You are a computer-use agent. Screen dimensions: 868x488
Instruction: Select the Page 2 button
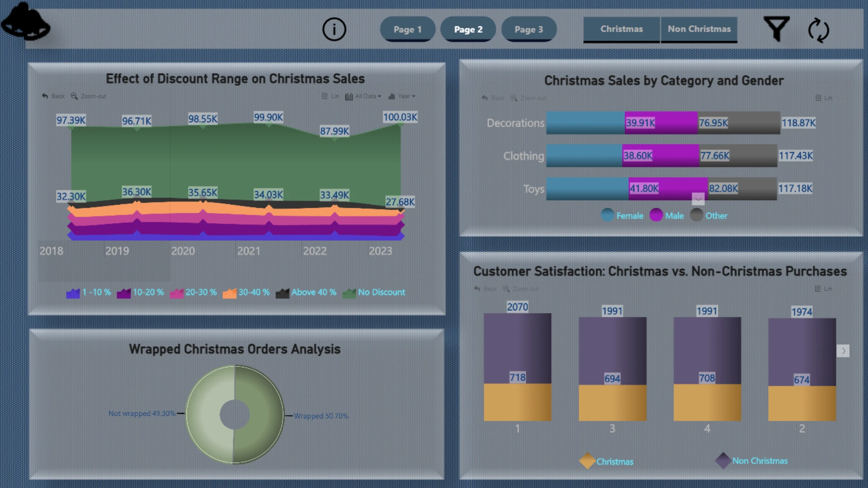[x=468, y=29]
